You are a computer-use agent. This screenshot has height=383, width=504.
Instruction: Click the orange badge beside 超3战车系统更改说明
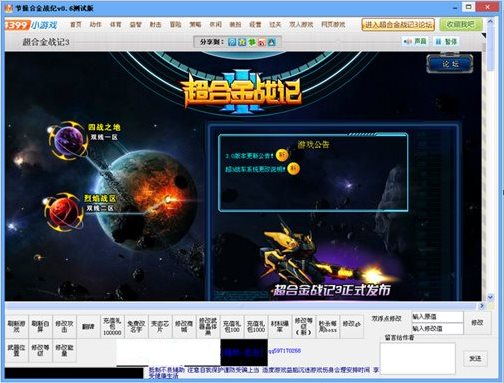pyautogui.click(x=293, y=169)
